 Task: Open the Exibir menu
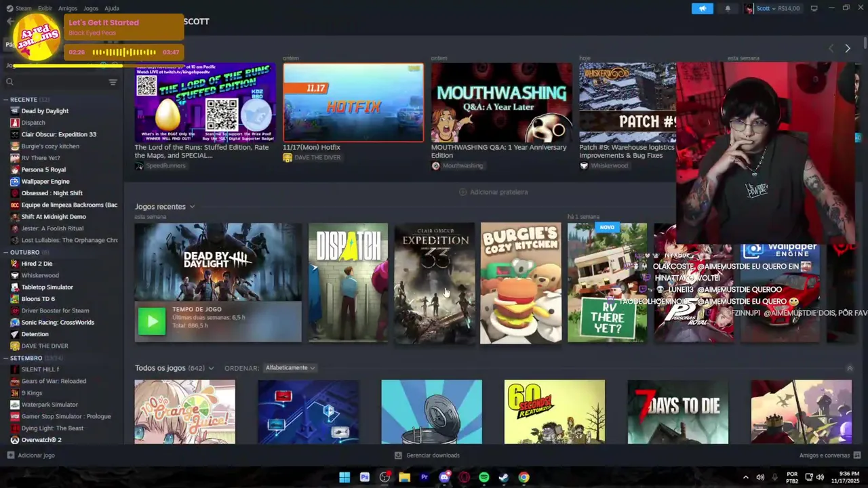[45, 8]
